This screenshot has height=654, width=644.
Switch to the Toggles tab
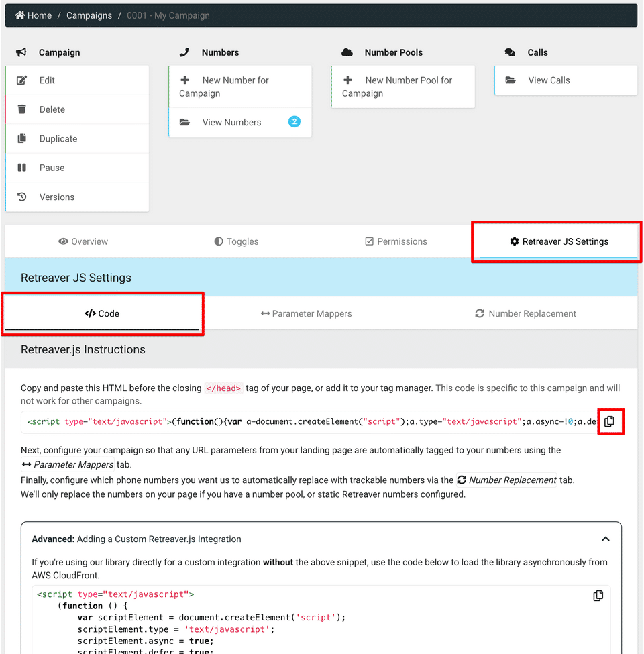point(237,241)
